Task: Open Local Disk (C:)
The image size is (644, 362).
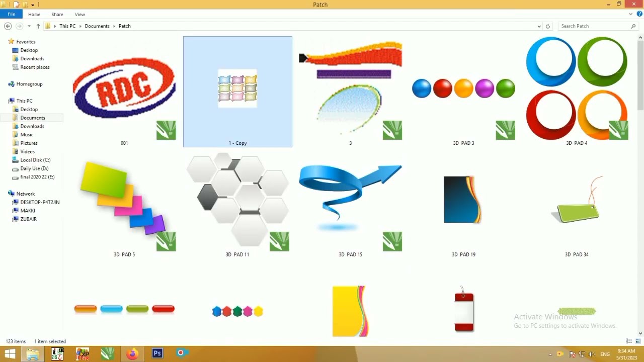Action: pyautogui.click(x=35, y=160)
